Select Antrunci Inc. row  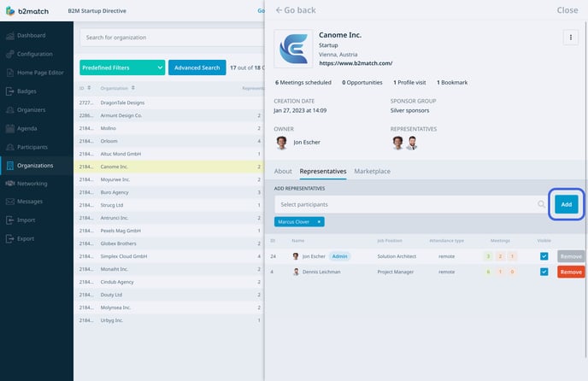[169, 218]
